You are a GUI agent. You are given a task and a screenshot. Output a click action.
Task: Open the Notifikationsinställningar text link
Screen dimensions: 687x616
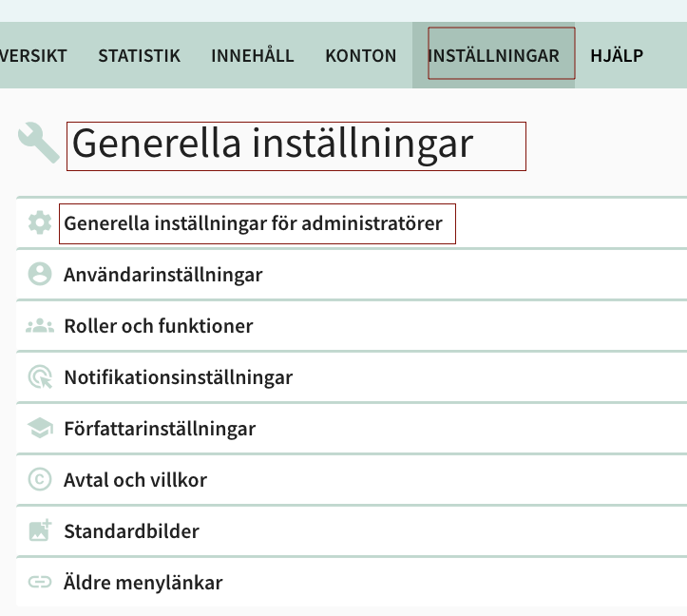pos(178,377)
